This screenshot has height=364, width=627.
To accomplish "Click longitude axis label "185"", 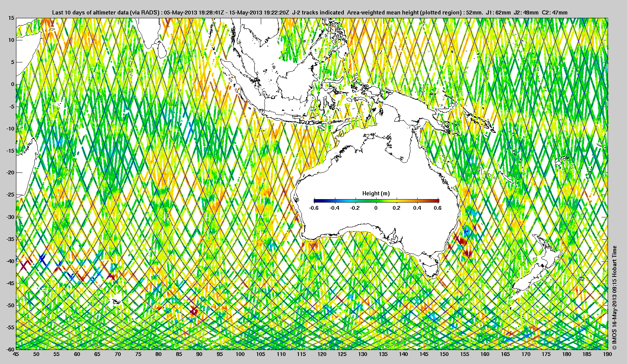I will point(587,354).
